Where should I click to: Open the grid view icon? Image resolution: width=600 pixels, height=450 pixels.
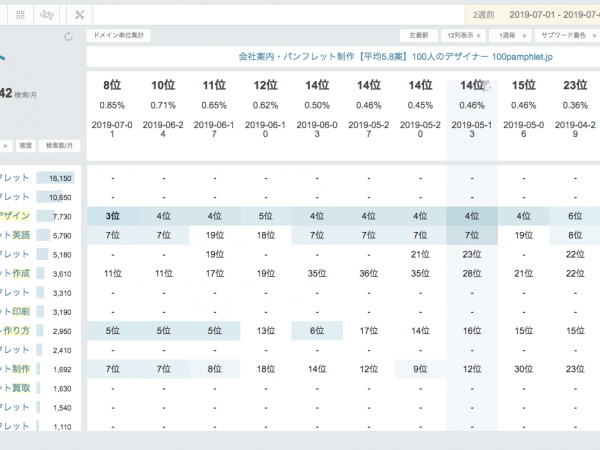tap(20, 15)
